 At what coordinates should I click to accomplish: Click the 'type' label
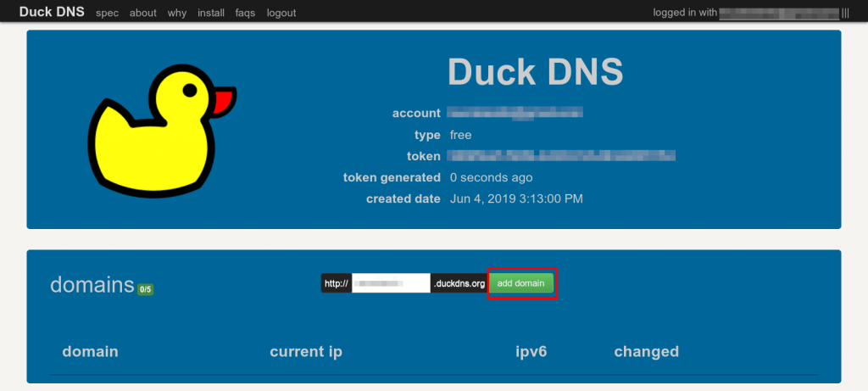(427, 135)
